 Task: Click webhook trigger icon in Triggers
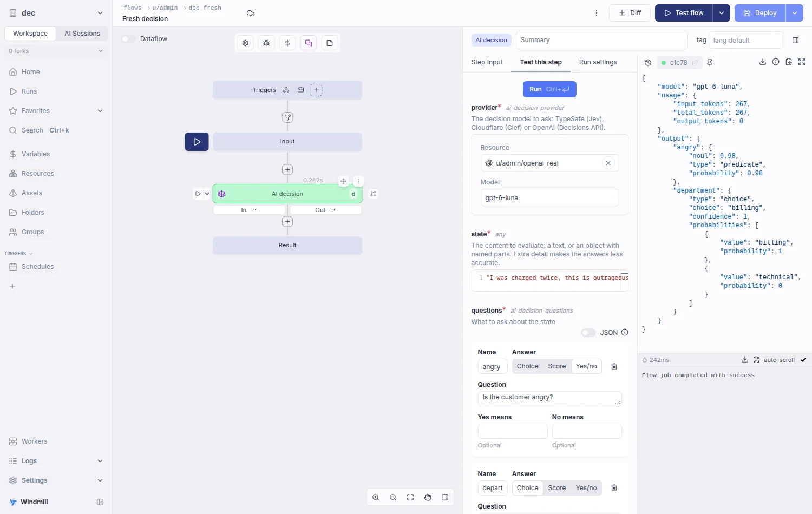click(x=286, y=90)
